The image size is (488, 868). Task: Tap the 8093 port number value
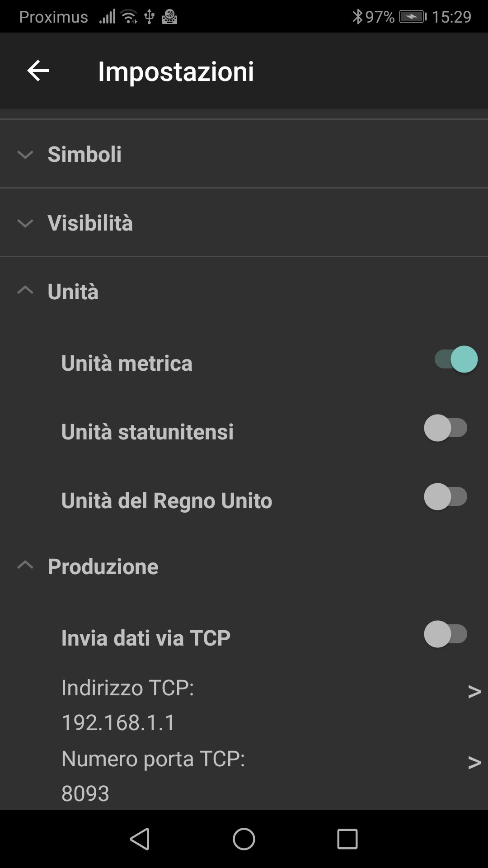[x=85, y=793]
